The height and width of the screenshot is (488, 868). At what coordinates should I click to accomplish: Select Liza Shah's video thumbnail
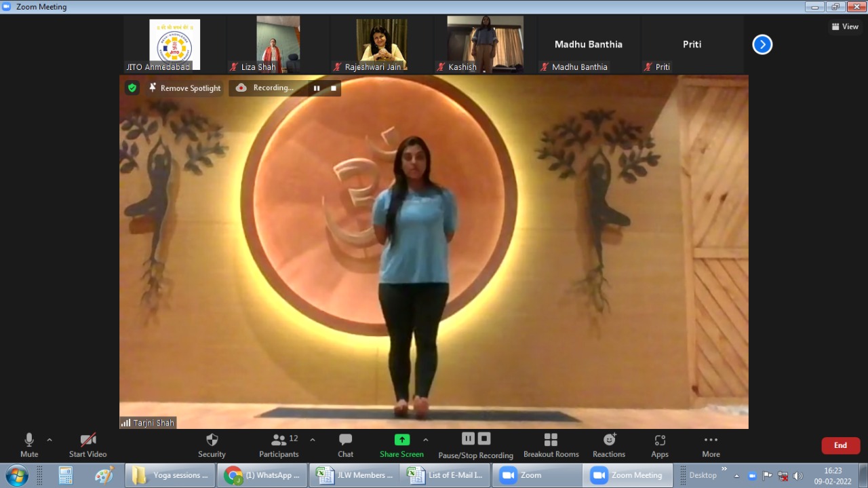pyautogui.click(x=278, y=44)
